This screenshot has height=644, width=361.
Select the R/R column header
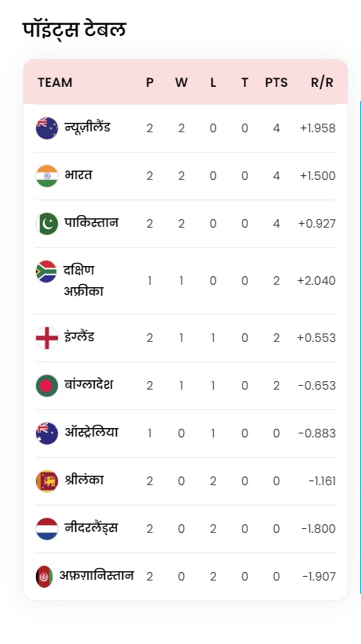pyautogui.click(x=322, y=82)
